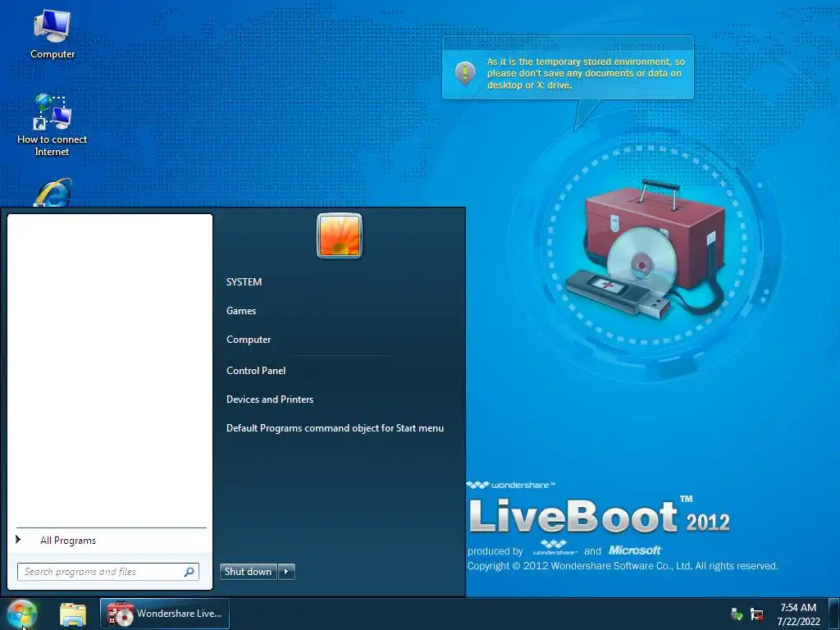Click the search magnifier icon
Screen dimensions: 840x630
[189, 572]
